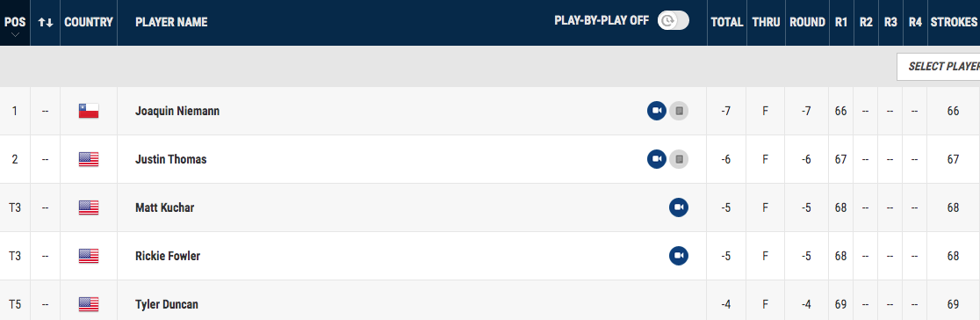
Task: Click the Chile flag beside Joaquin Niemann
Action: [x=89, y=111]
